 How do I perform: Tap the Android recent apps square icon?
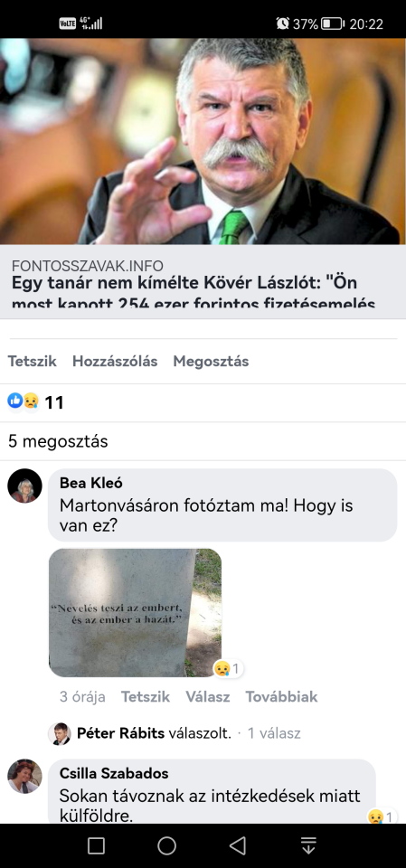(x=97, y=845)
